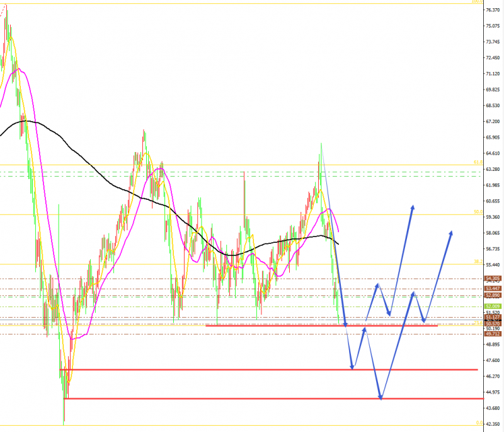Select the rightmost blue upward arrowhead
504x432 pixels.
pyautogui.click(x=451, y=233)
